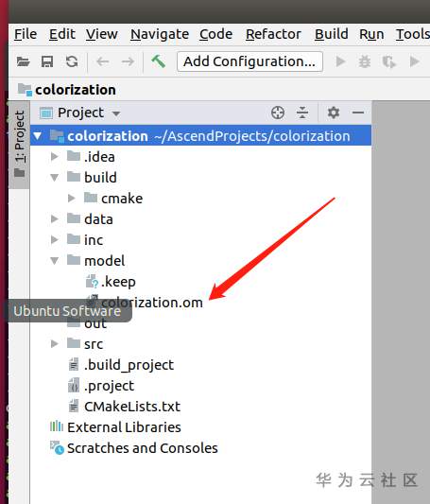Open the Code menu

tap(215, 34)
